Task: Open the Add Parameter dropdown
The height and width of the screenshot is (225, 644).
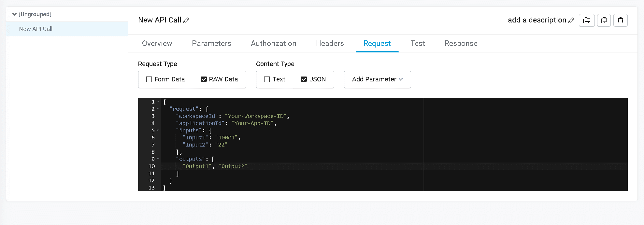Action: tap(377, 79)
